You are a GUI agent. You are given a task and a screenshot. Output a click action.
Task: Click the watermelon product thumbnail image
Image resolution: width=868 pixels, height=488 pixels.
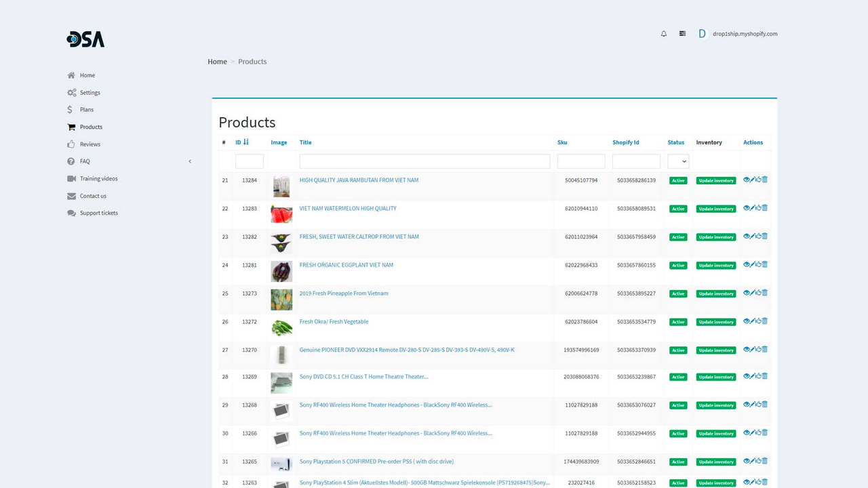[x=281, y=214]
